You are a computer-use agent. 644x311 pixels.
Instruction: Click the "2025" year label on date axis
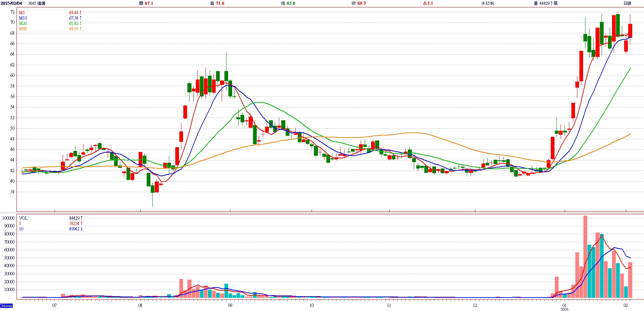coord(565,309)
